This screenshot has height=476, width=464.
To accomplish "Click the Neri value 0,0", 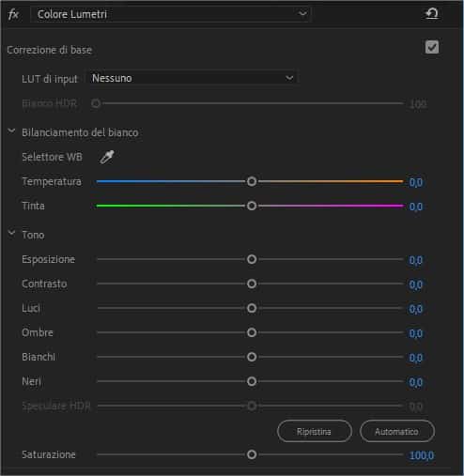I will click(x=416, y=382).
